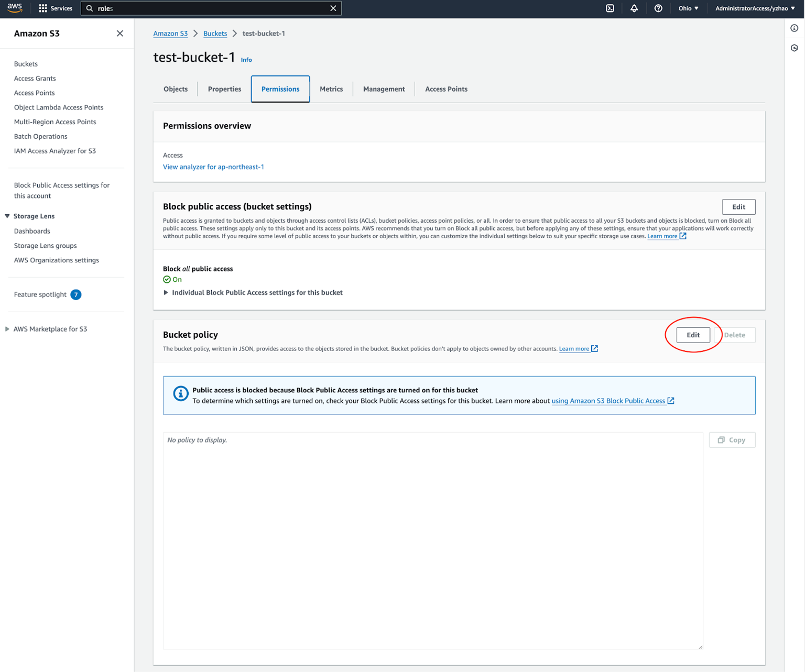Click external link icon after Block Public Access link
The width and height of the screenshot is (805, 672).
click(671, 401)
